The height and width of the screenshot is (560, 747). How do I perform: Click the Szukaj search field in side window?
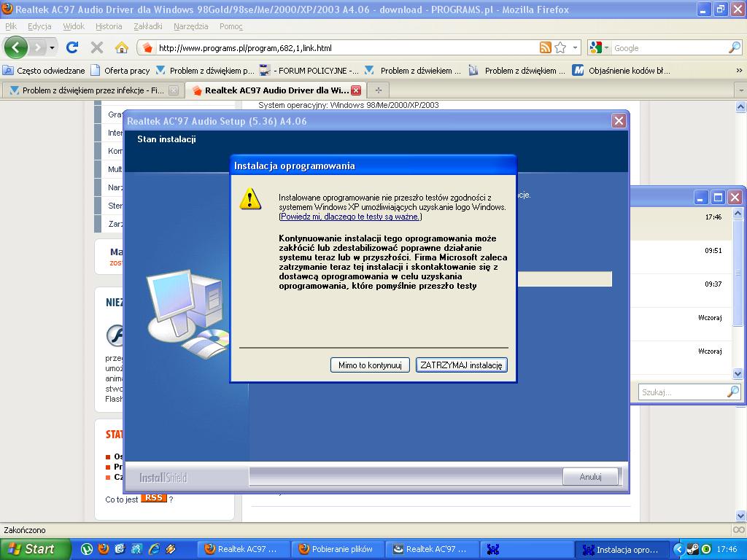[x=682, y=392]
